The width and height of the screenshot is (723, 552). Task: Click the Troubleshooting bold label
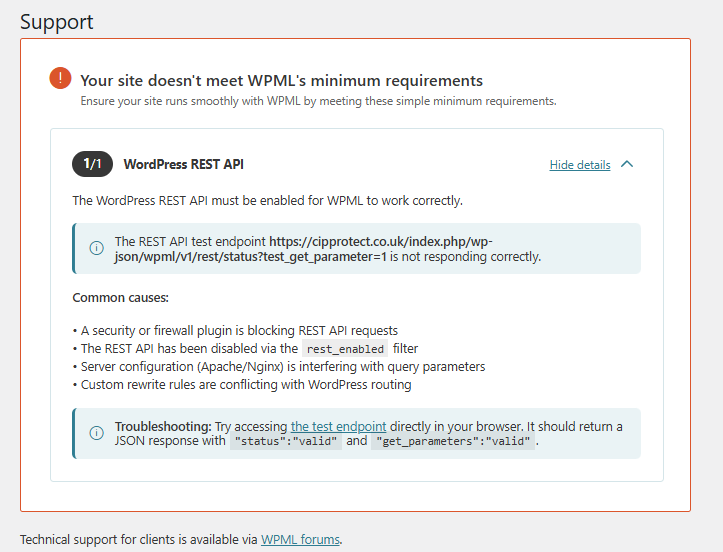[163, 426]
